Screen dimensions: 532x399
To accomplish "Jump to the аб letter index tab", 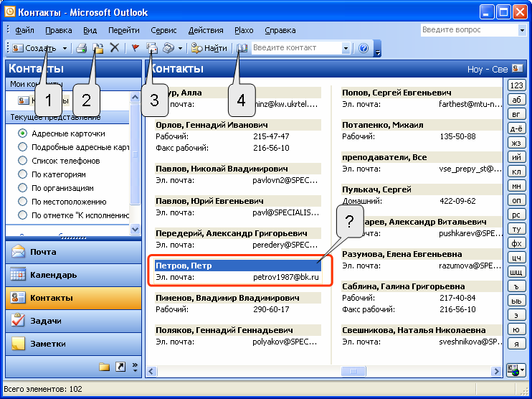I will tap(516, 100).
